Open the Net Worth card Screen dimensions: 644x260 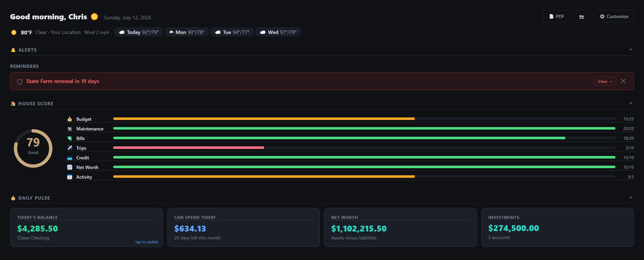click(x=400, y=227)
